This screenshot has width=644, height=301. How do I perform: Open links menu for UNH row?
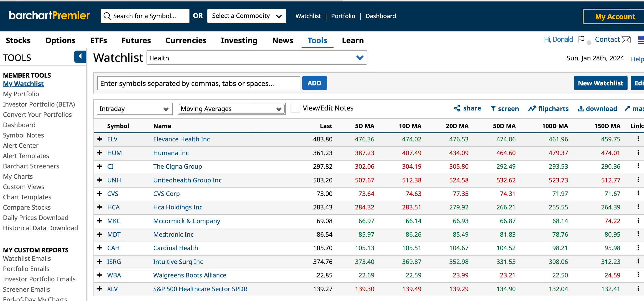pos(638,180)
